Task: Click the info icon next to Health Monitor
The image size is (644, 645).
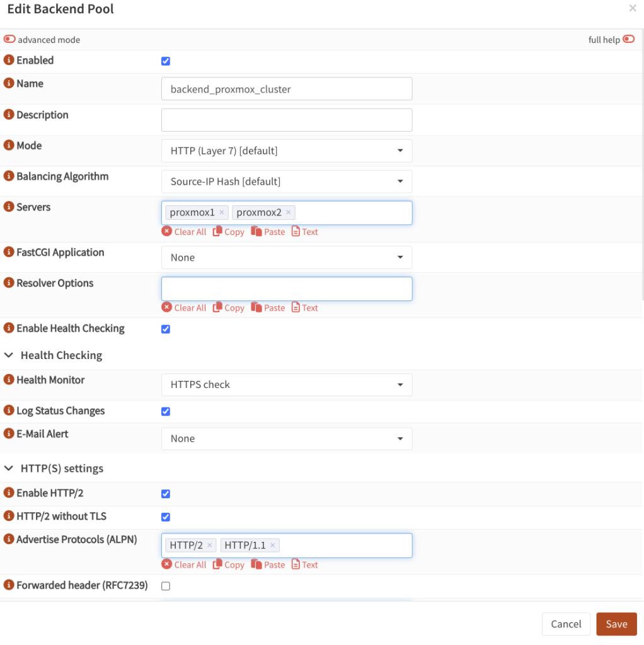Action: [8, 379]
